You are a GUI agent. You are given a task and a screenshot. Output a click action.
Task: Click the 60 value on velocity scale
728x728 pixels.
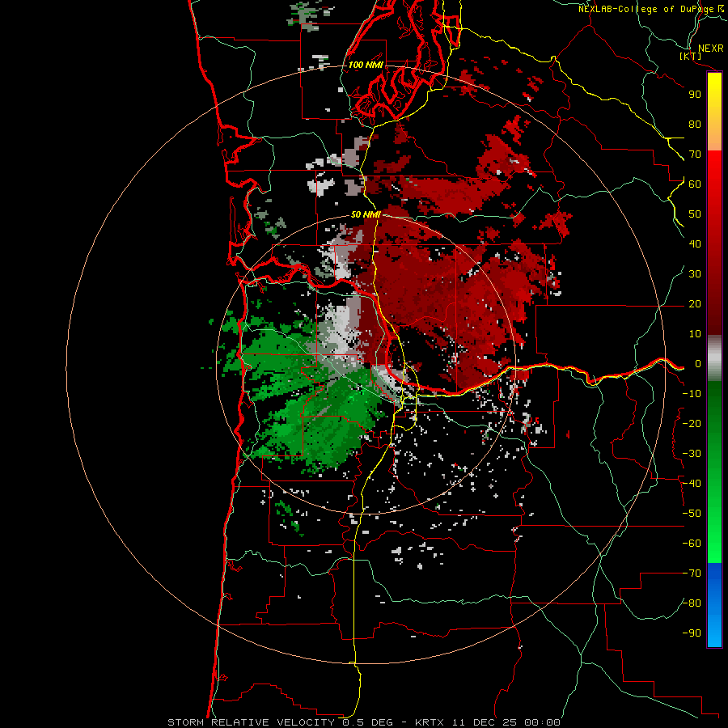coord(695,184)
